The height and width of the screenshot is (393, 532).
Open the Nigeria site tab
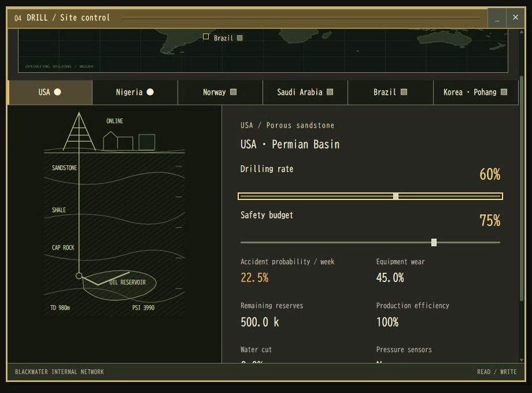point(135,92)
